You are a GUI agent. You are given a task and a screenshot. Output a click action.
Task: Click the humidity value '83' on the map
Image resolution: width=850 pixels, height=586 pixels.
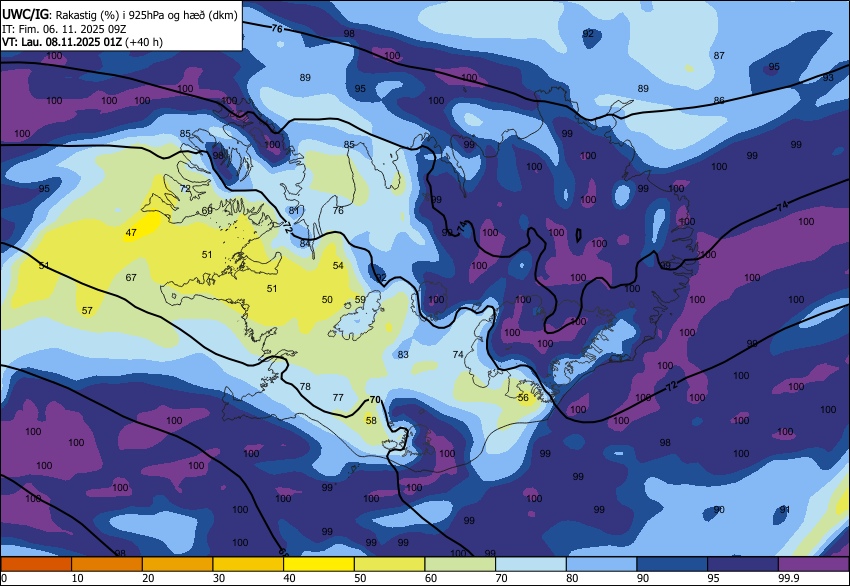[x=403, y=355]
